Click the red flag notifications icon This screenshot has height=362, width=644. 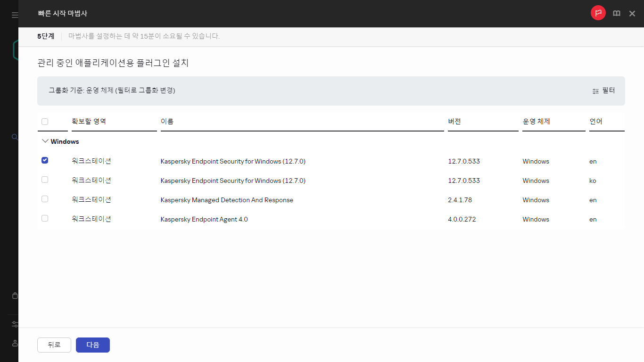click(598, 13)
